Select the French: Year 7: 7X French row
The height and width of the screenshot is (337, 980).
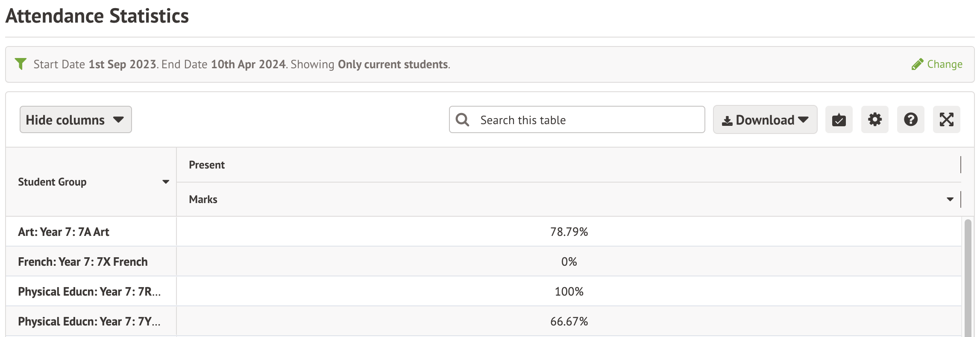[83, 261]
